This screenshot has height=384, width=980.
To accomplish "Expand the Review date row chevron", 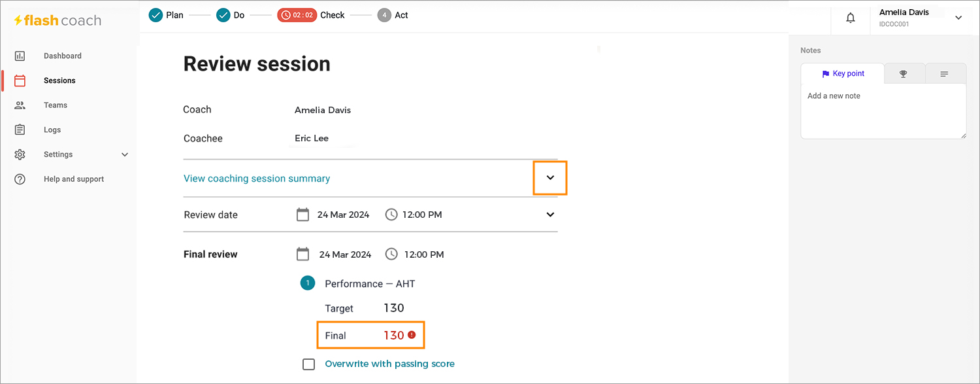I will pos(550,215).
